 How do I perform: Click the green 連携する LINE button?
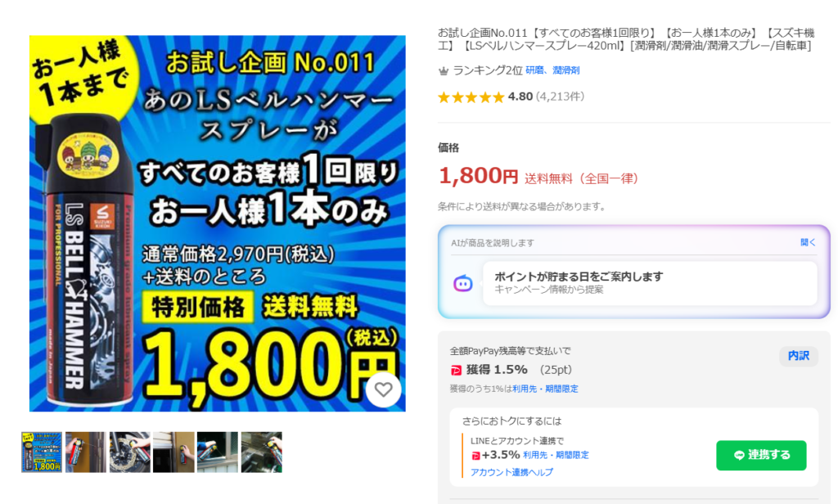761,456
